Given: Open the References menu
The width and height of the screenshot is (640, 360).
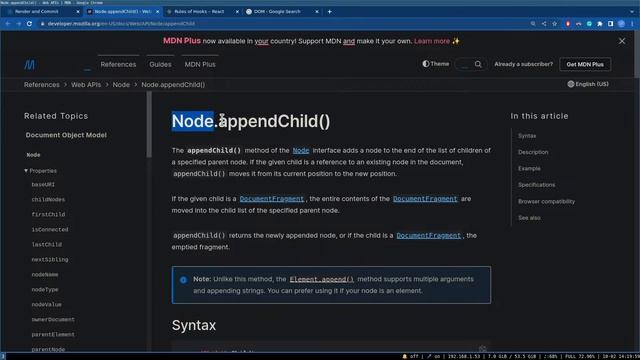Looking at the screenshot, I should click(118, 64).
